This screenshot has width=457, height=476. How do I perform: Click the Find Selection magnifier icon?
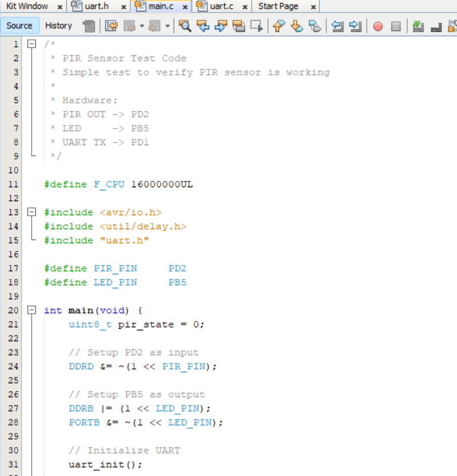click(x=184, y=26)
